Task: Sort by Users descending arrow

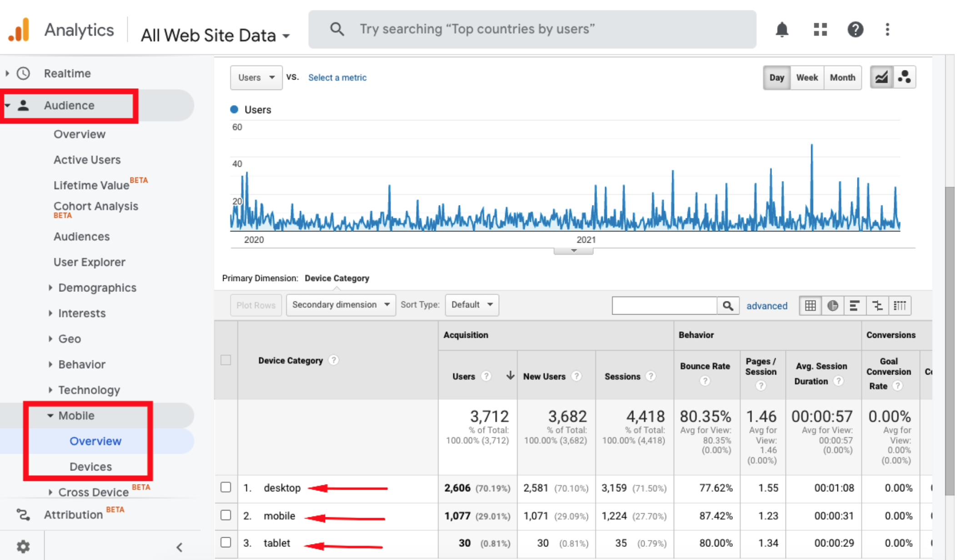Action: point(510,375)
